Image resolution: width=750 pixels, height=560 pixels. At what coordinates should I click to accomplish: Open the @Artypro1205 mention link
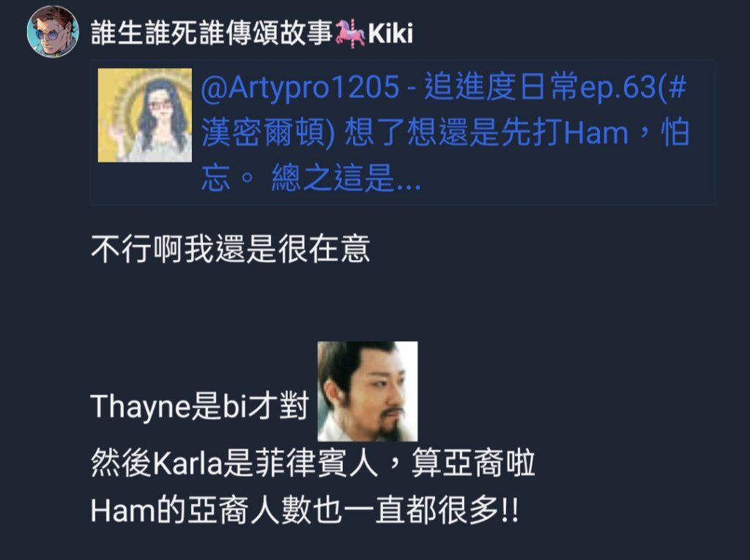(x=300, y=87)
